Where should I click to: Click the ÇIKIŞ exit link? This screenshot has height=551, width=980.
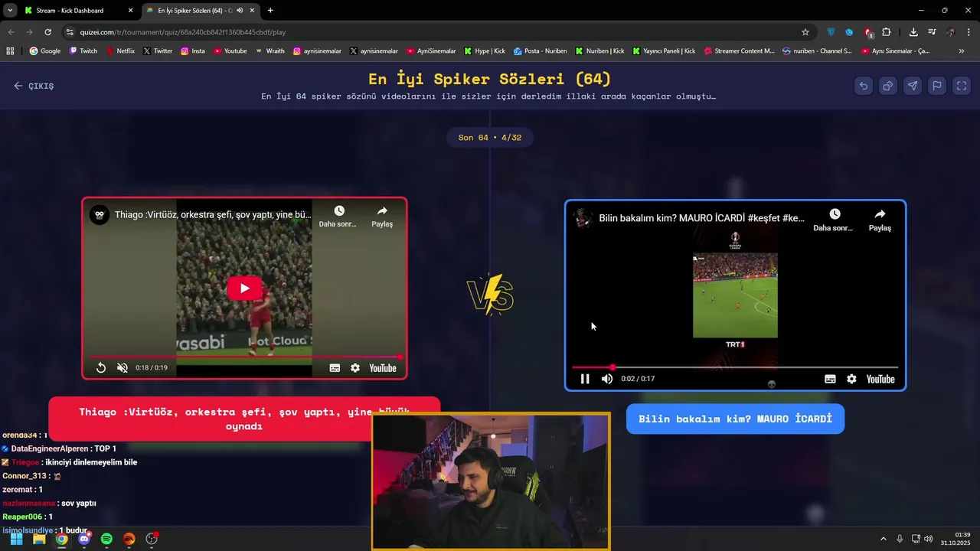pos(34,86)
